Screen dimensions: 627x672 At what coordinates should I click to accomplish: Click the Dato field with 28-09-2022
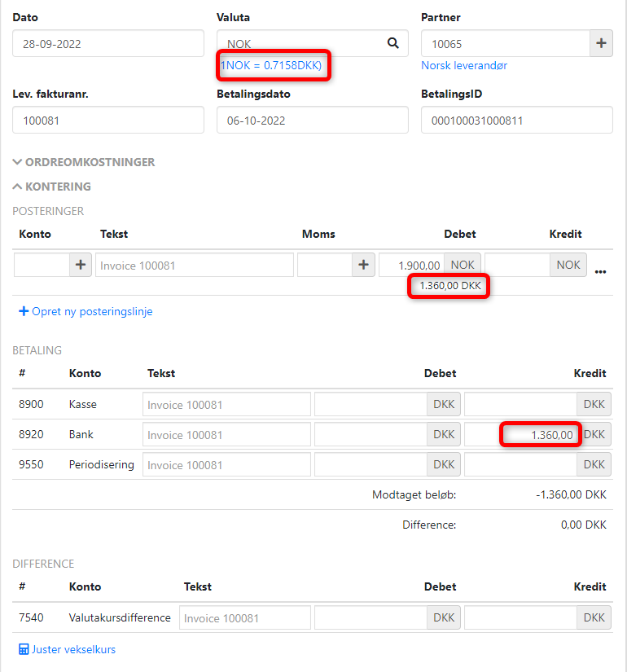(107, 43)
